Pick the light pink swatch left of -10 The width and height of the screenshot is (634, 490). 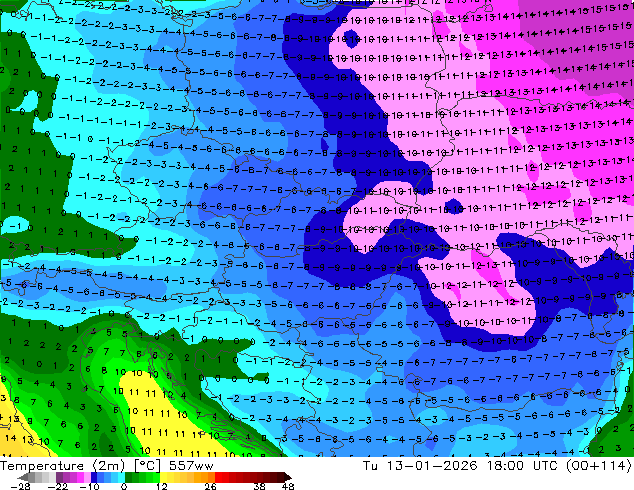pos(87,477)
